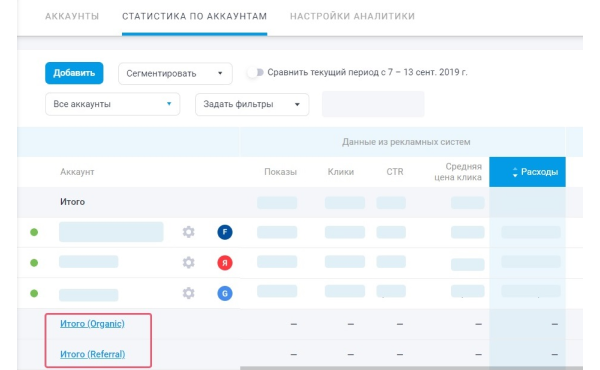The height and width of the screenshot is (370, 600).
Task: Select 'Статистика по аккаунтам' tab
Action: pos(194,16)
